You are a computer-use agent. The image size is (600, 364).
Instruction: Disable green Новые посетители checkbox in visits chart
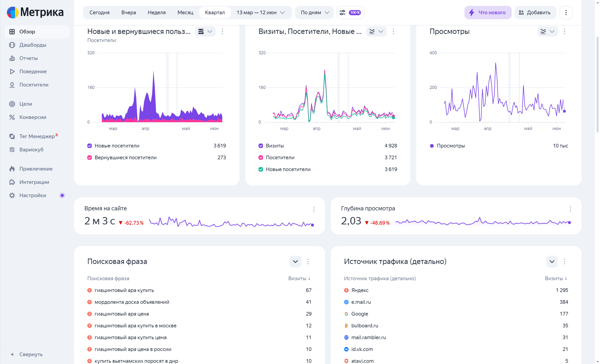(x=261, y=169)
